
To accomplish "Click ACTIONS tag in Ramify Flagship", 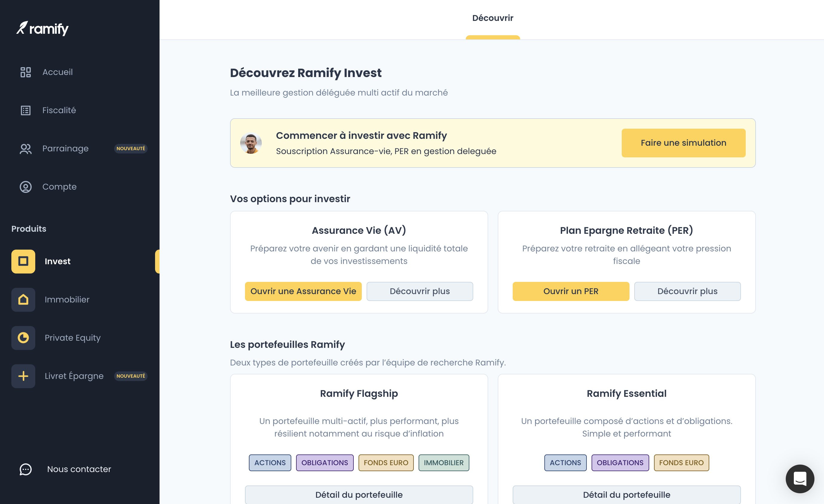I will coord(270,463).
